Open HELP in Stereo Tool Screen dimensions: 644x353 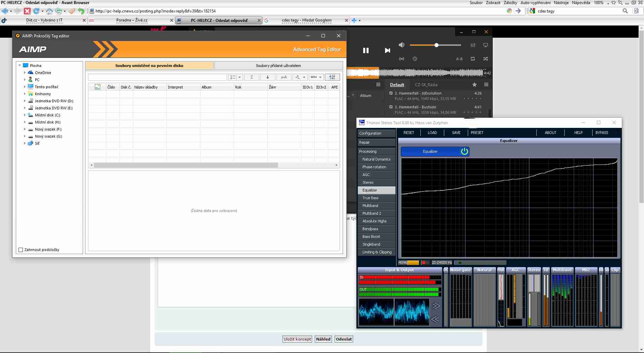(578, 133)
